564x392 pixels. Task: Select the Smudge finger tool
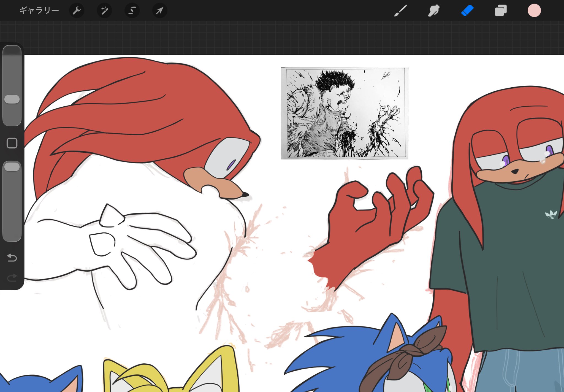click(x=434, y=11)
